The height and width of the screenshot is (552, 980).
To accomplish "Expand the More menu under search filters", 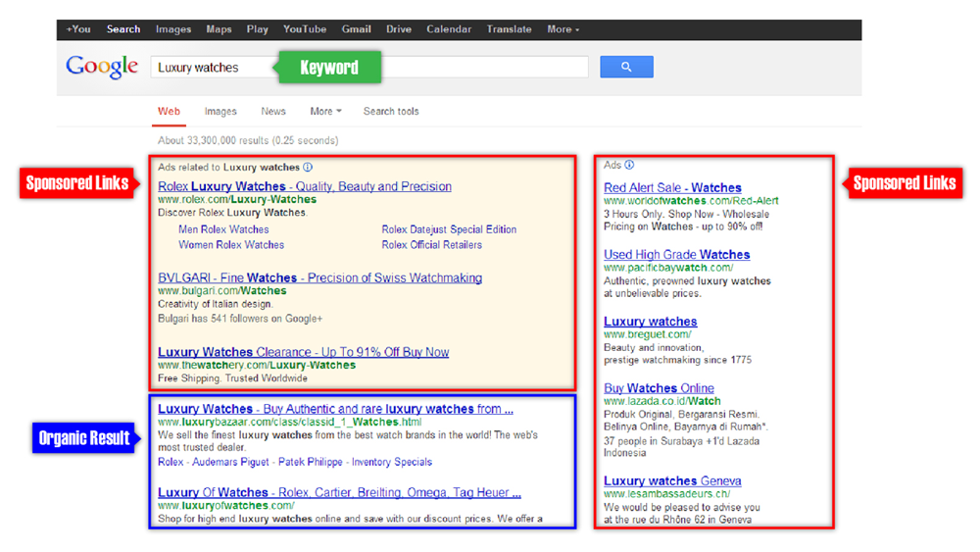I will pyautogui.click(x=325, y=112).
